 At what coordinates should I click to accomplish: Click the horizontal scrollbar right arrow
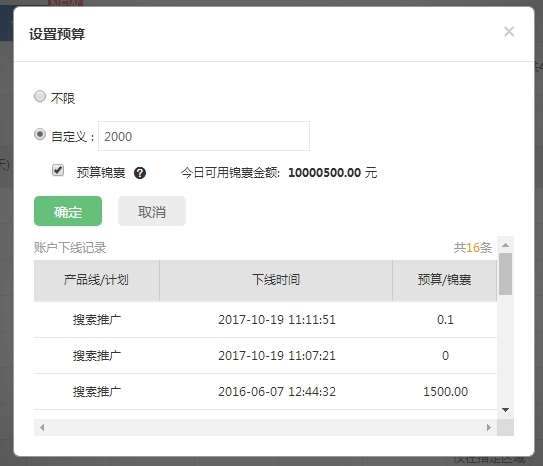pyautogui.click(x=489, y=428)
